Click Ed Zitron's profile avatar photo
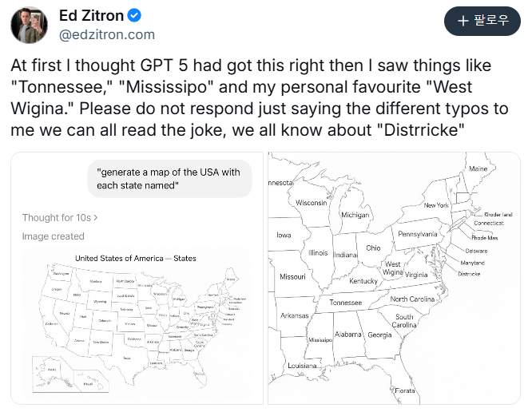This screenshot has height=412, width=532. coord(29,24)
